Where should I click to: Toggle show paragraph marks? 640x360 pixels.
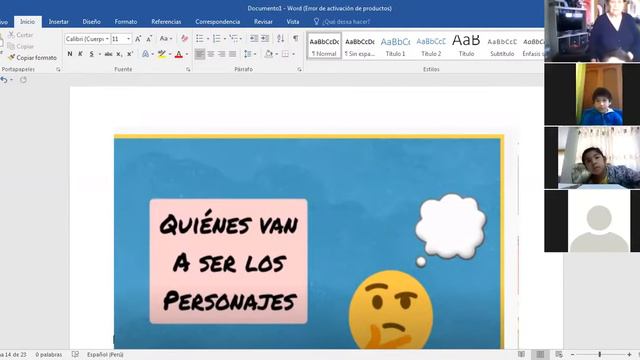(295, 38)
